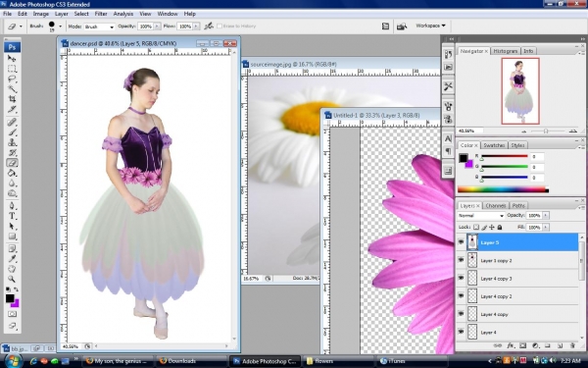The height and width of the screenshot is (368, 588).
Task: Select the Path Selection tool
Action: (x=12, y=226)
